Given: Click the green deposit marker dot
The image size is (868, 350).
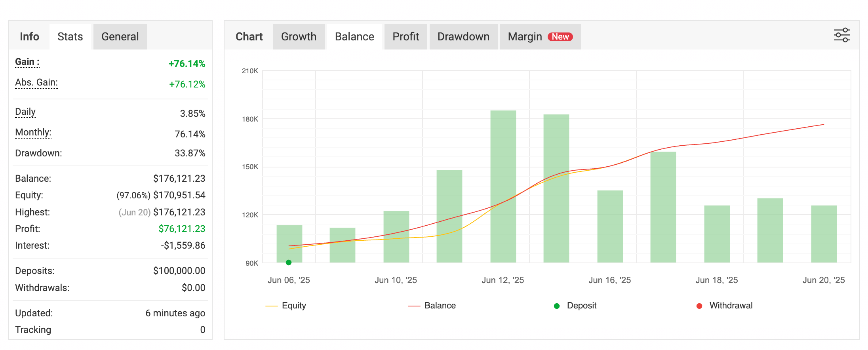Looking at the screenshot, I should (289, 262).
